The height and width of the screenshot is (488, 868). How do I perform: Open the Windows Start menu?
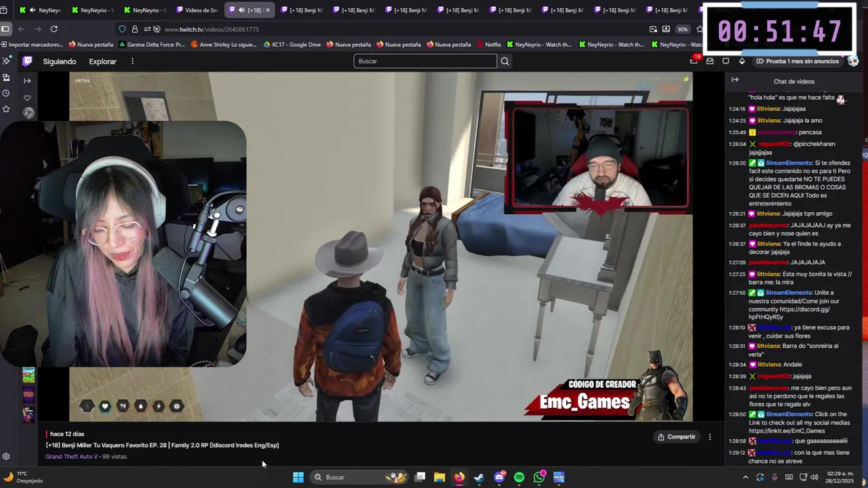[x=298, y=477]
